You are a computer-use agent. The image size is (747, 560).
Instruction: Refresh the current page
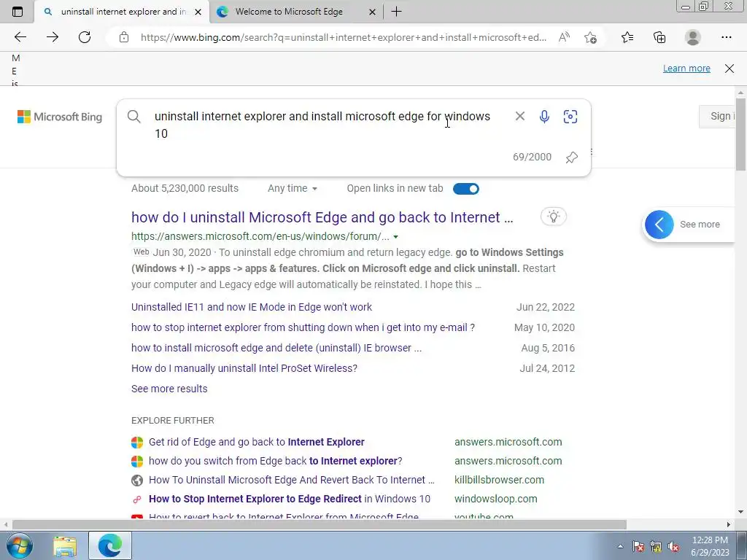(85, 37)
